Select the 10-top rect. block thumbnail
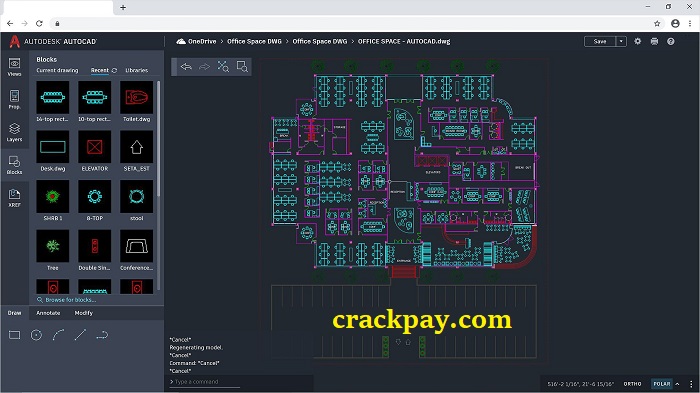The image size is (700, 393). click(x=95, y=97)
